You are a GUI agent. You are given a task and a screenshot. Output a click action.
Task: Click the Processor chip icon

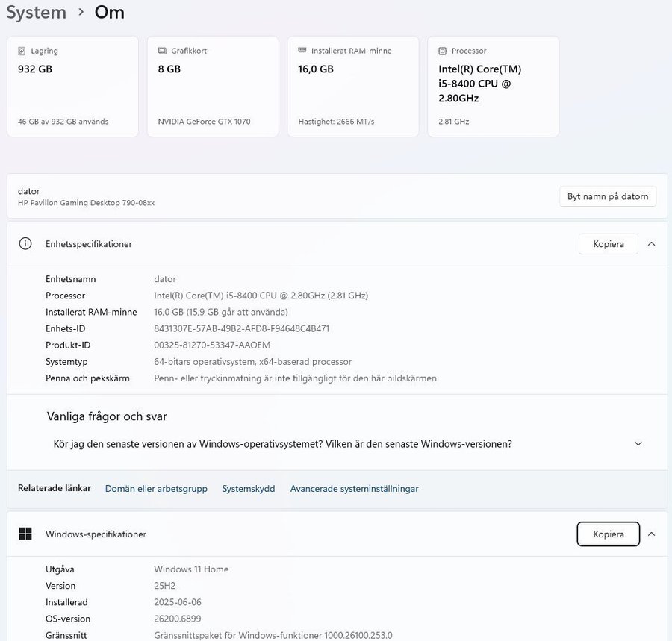coord(442,51)
